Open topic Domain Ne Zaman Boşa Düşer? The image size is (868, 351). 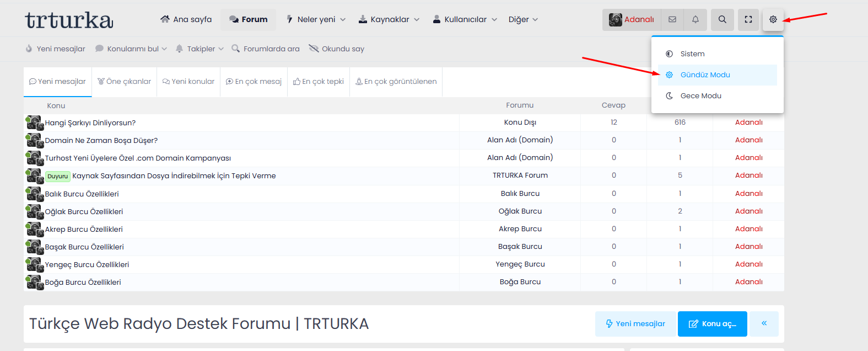click(x=101, y=140)
